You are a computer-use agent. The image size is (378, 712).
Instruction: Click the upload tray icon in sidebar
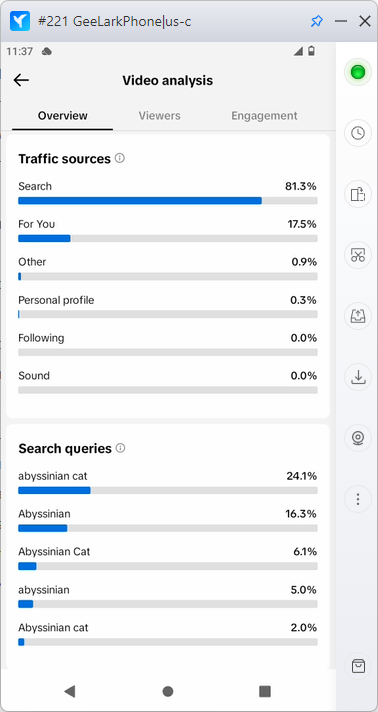358,316
